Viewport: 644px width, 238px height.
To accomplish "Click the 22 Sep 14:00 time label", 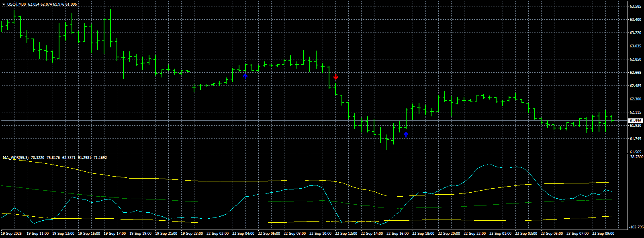I will click(x=372, y=233).
